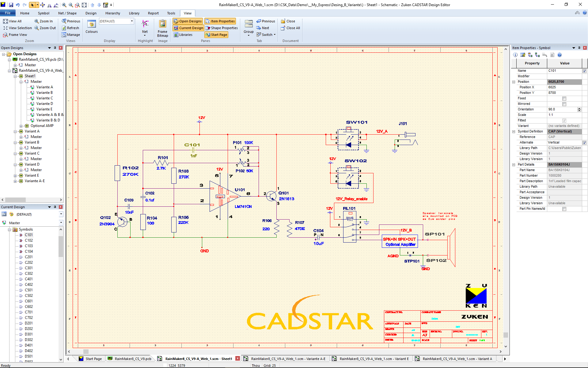Screen dimensions: 588x368
Task: Collapse the Position property group
Action: tap(514, 82)
